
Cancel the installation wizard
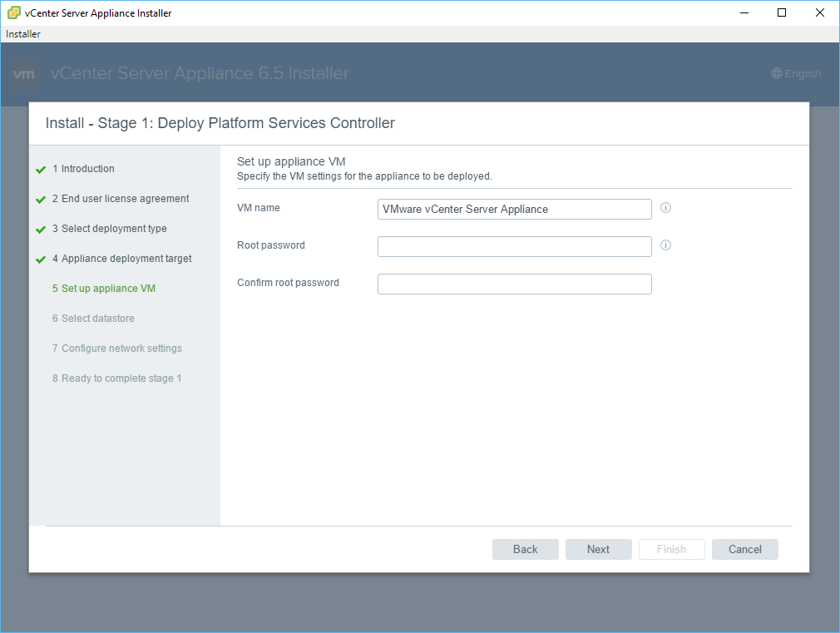tap(744, 549)
